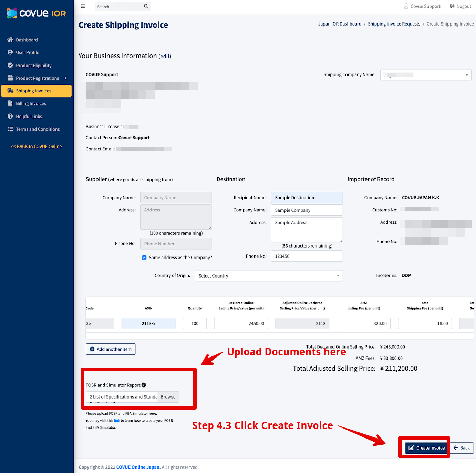Click FOSR file name field
Image resolution: width=476 pixels, height=473 pixels.
pos(121,397)
